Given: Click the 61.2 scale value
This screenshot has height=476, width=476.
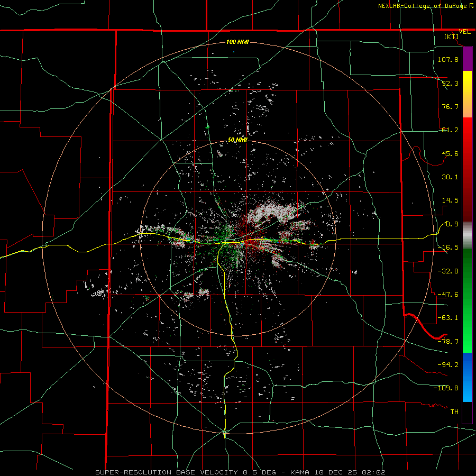Looking at the screenshot, I should [x=450, y=130].
